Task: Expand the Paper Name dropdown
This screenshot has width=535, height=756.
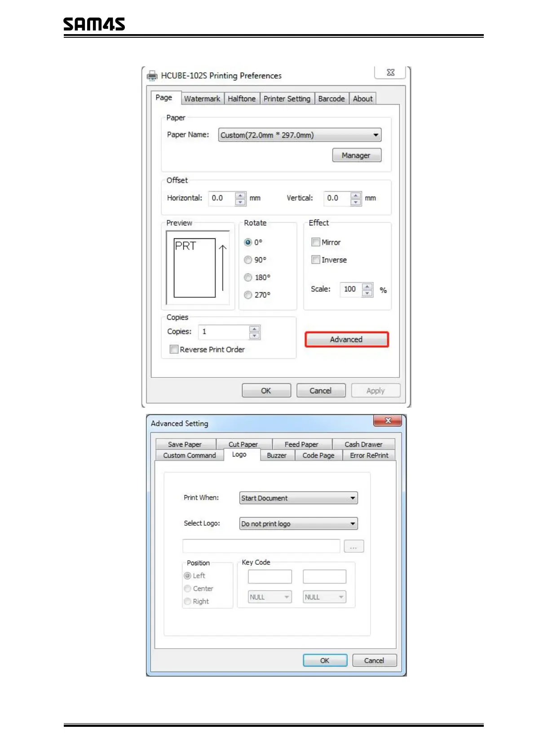Action: (x=300, y=135)
